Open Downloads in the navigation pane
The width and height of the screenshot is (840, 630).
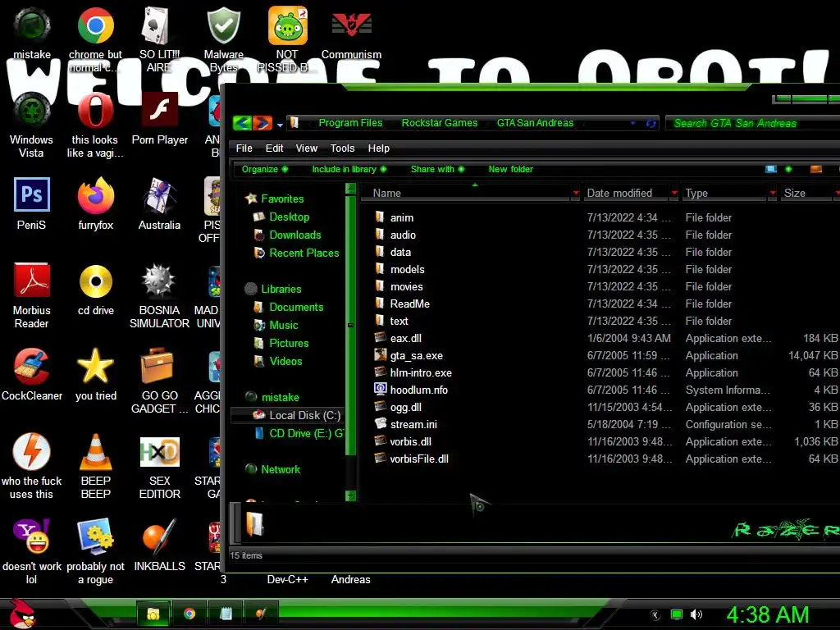tap(295, 235)
